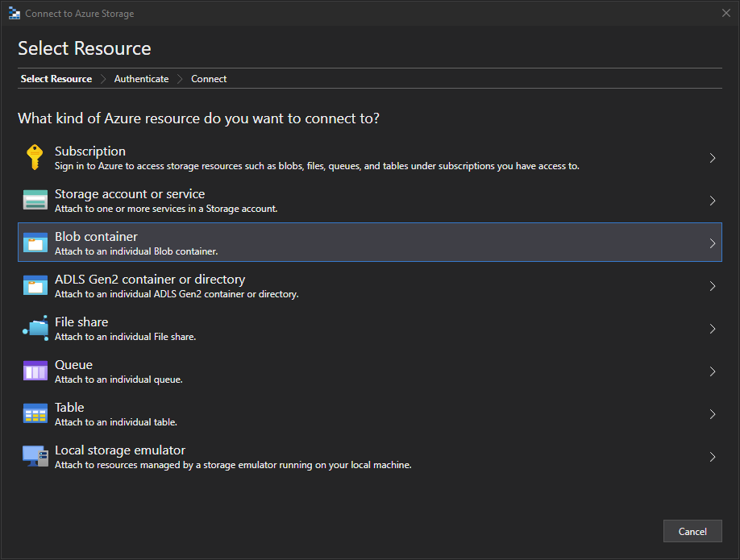Cancel the connection dialog

coord(692,531)
